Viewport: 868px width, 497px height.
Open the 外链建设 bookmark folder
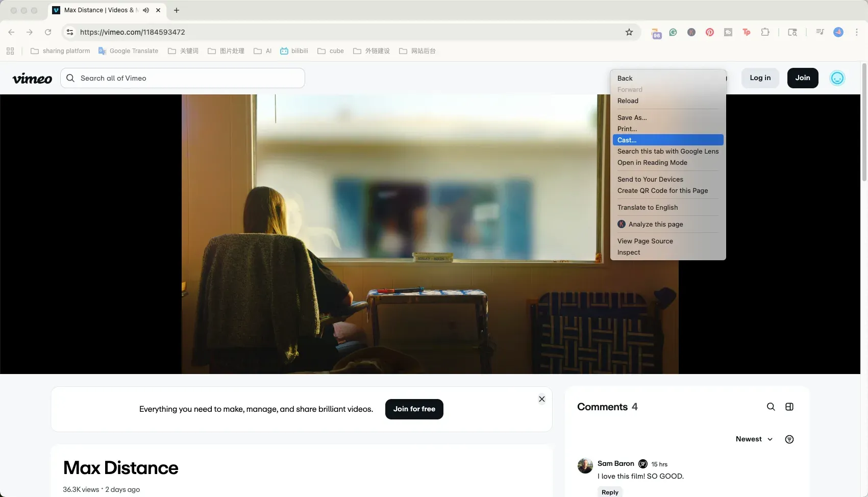point(371,51)
